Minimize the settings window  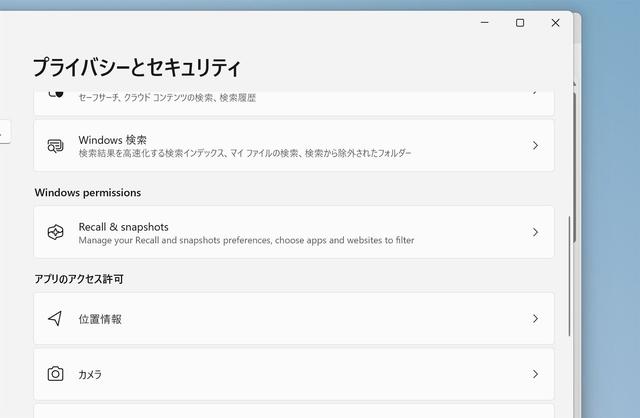click(x=484, y=23)
